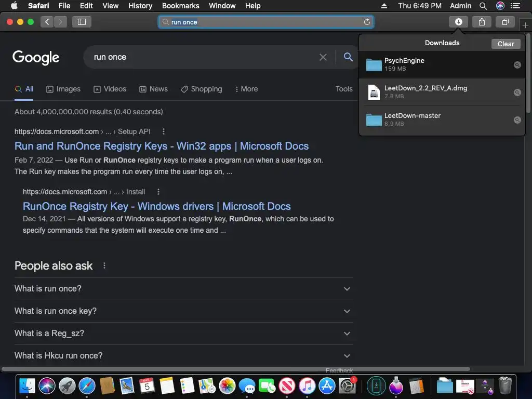Clear the Downloads list
532x399 pixels.
pyautogui.click(x=506, y=44)
